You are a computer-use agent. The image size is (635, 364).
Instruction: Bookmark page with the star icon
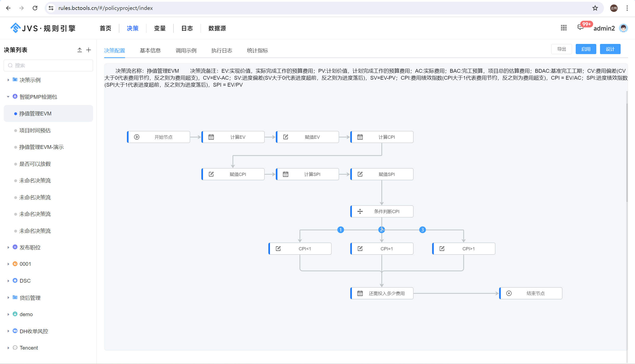tap(595, 8)
